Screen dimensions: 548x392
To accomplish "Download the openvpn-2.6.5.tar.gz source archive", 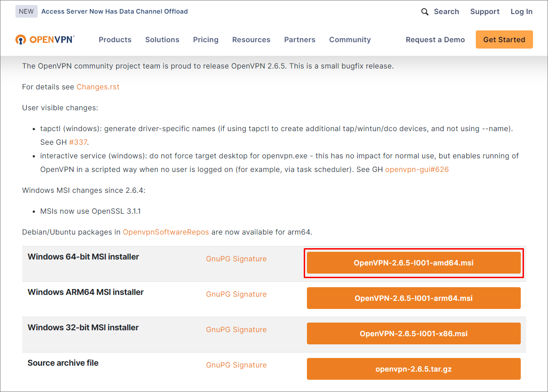I will coord(414,369).
